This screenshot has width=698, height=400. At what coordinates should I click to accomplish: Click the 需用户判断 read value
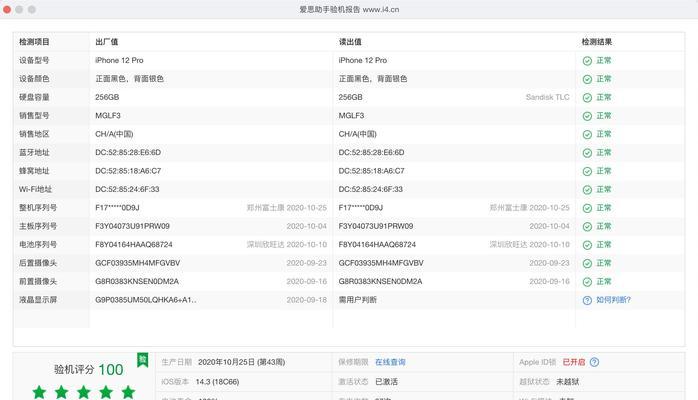[357, 300]
